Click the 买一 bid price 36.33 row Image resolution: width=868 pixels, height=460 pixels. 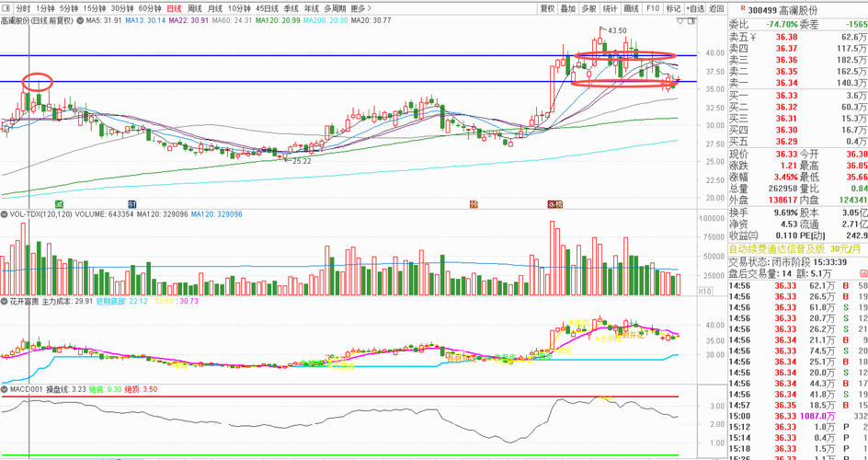798,95
